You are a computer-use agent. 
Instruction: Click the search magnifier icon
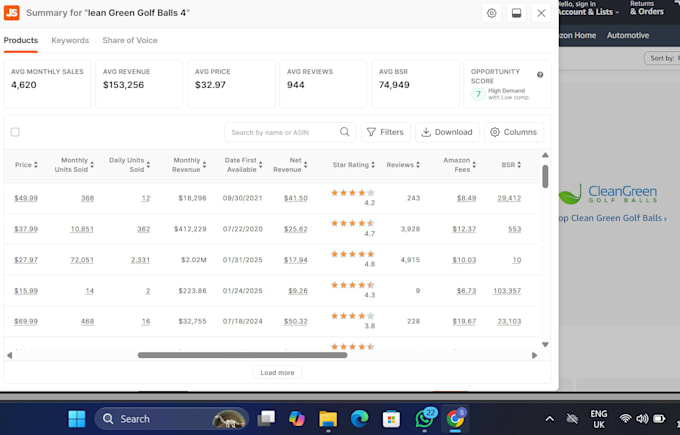(345, 132)
